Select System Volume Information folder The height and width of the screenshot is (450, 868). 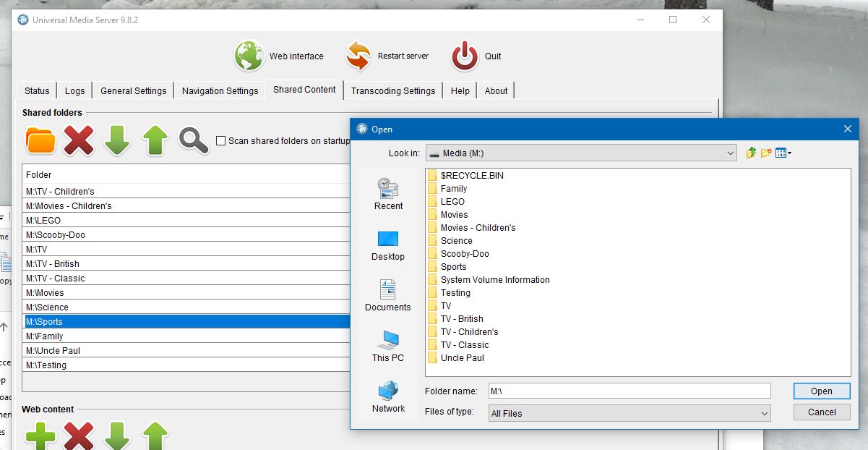[489, 280]
